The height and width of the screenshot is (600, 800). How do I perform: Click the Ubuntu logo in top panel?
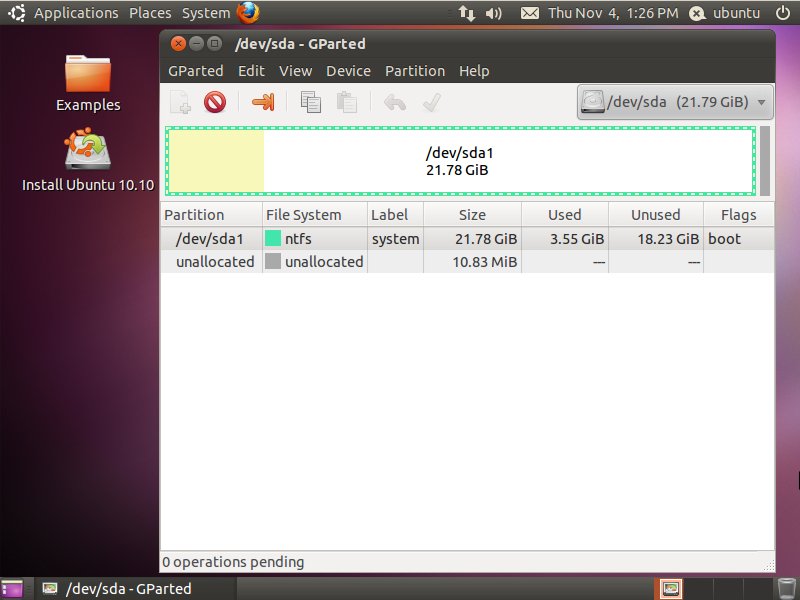point(16,13)
